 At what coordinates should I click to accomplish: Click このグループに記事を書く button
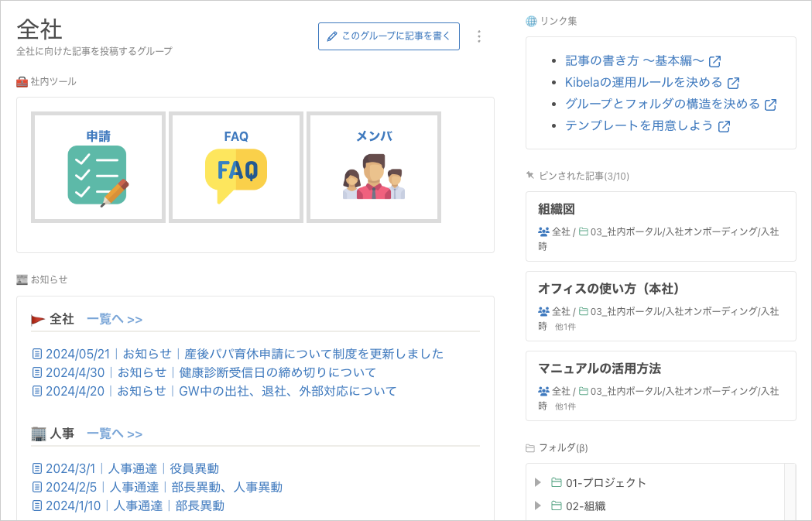[x=389, y=36]
